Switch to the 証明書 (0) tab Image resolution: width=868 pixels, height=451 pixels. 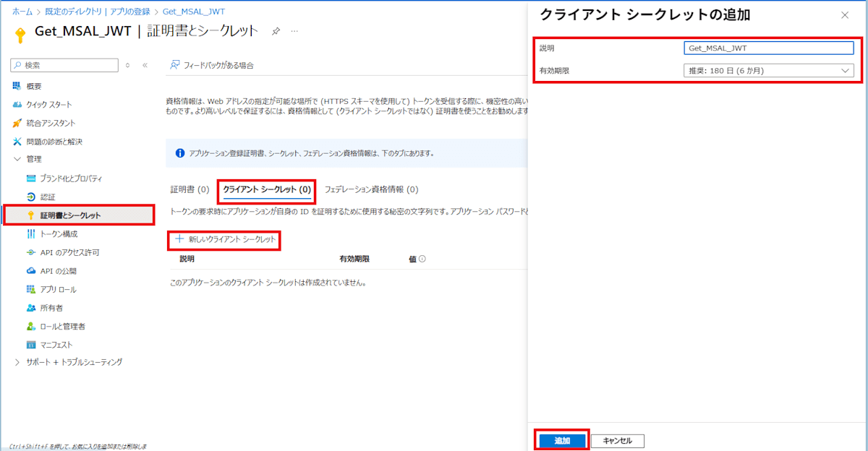(x=190, y=189)
